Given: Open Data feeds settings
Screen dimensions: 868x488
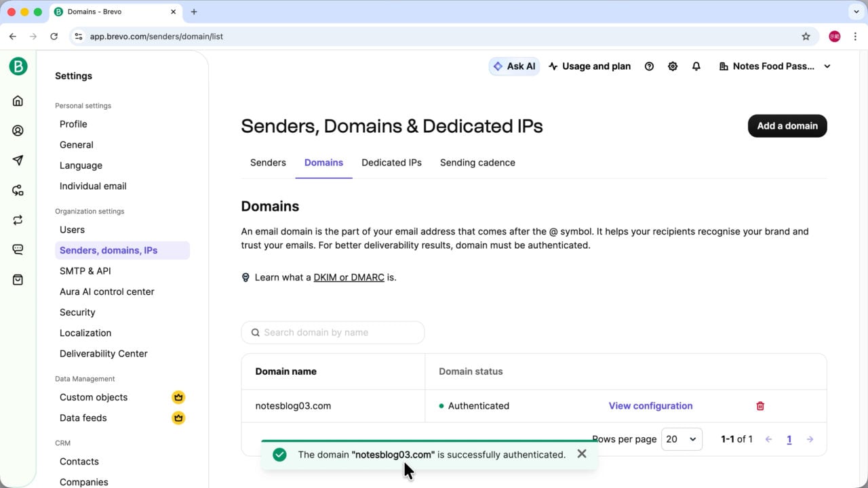Looking at the screenshot, I should point(83,418).
